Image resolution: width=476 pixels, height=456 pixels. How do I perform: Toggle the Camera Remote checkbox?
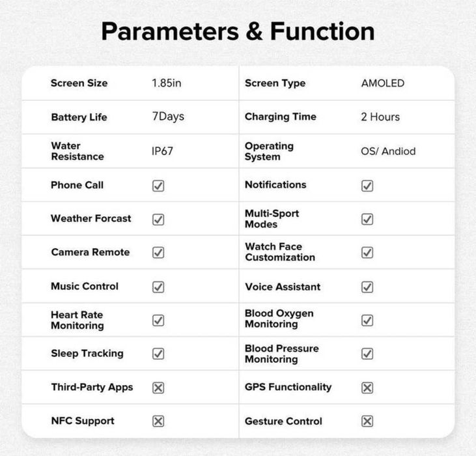click(158, 253)
